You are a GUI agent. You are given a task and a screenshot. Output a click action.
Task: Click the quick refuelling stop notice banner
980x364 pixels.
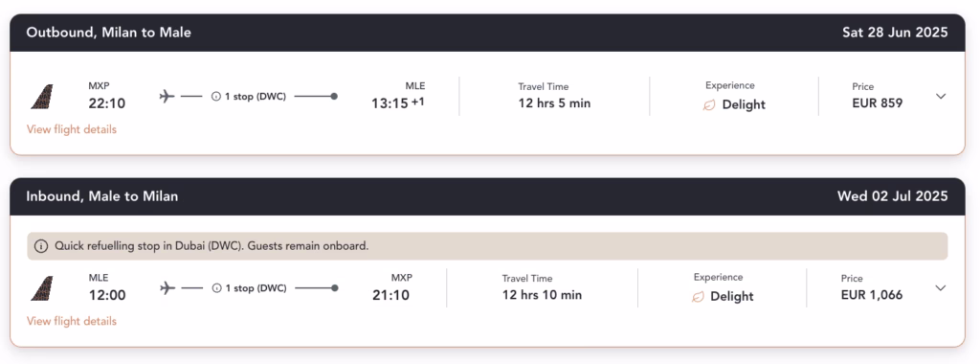coord(487,246)
